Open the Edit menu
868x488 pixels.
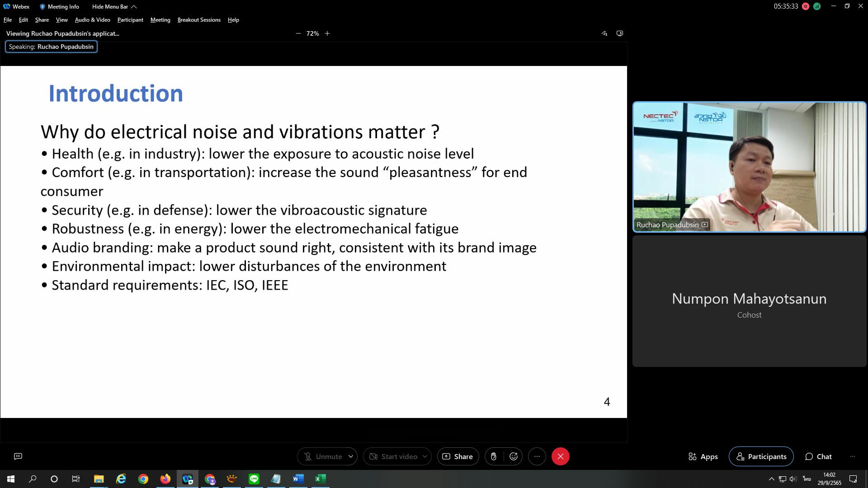click(x=24, y=20)
